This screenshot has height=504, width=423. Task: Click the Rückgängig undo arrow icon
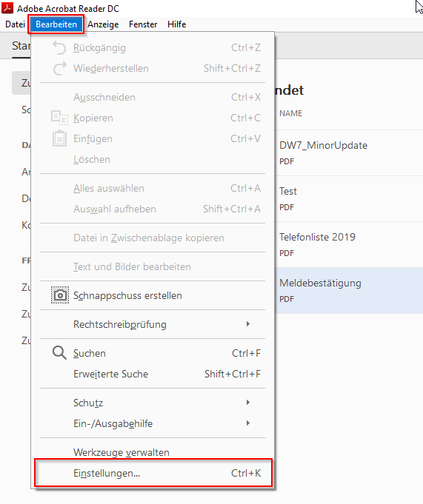[59, 47]
